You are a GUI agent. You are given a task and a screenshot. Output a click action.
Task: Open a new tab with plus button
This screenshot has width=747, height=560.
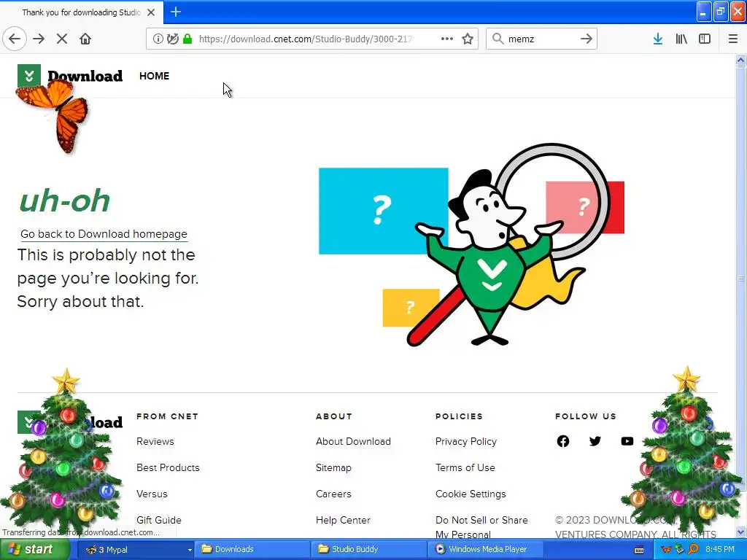pos(176,12)
